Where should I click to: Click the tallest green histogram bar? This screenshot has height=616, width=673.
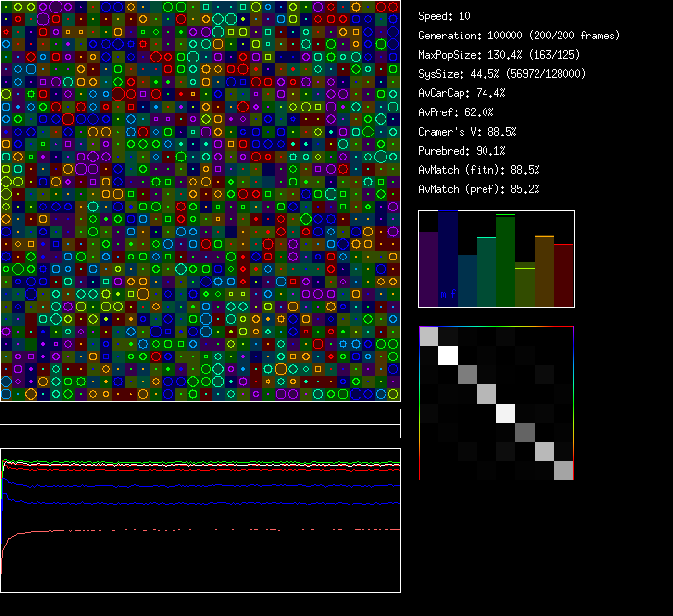tap(506, 261)
